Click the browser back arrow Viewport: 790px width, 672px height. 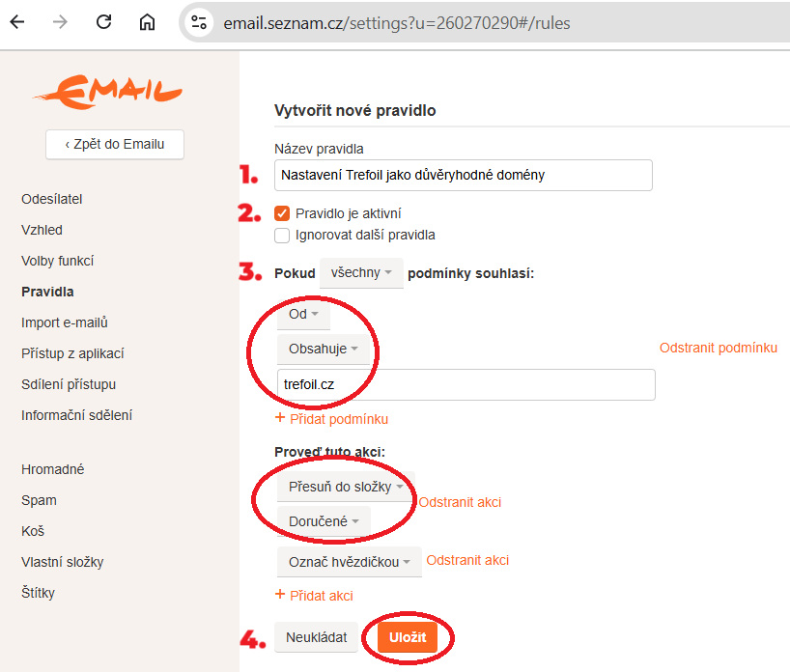point(17,22)
